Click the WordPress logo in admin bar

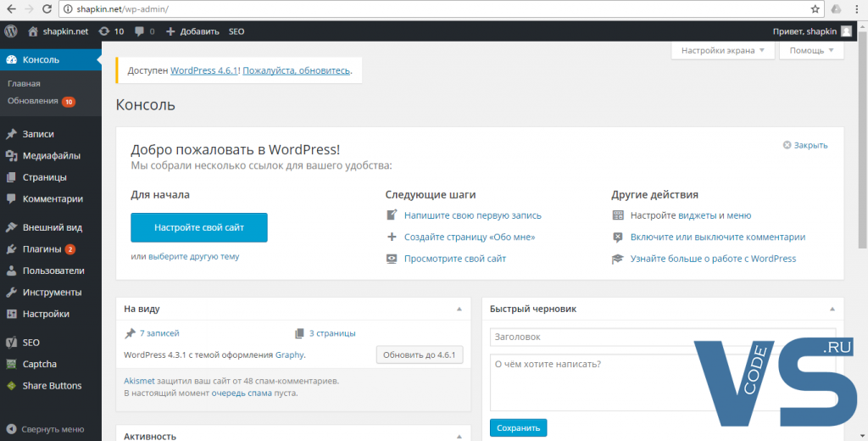[11, 31]
